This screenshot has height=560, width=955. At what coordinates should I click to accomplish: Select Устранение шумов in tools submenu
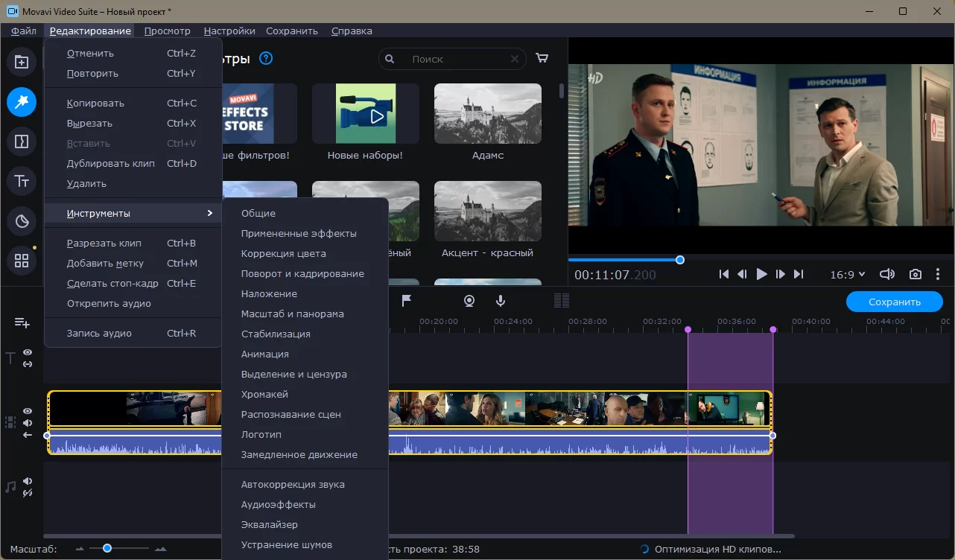tap(305, 544)
